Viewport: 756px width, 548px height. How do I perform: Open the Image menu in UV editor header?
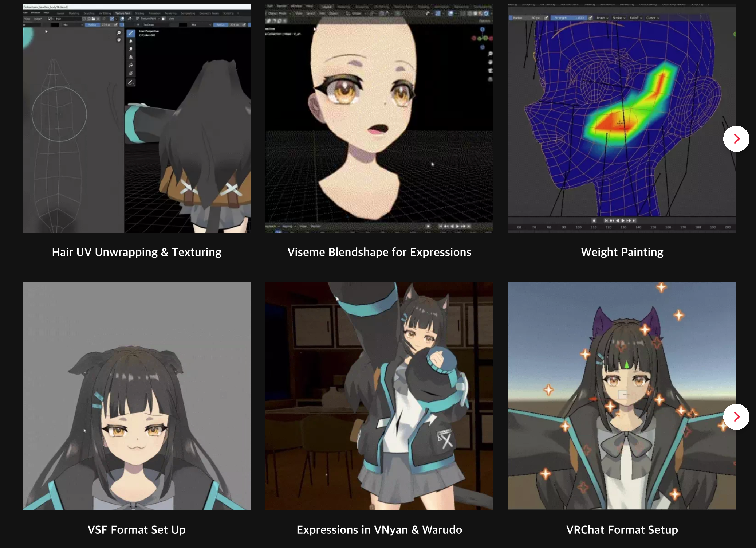[38, 19]
